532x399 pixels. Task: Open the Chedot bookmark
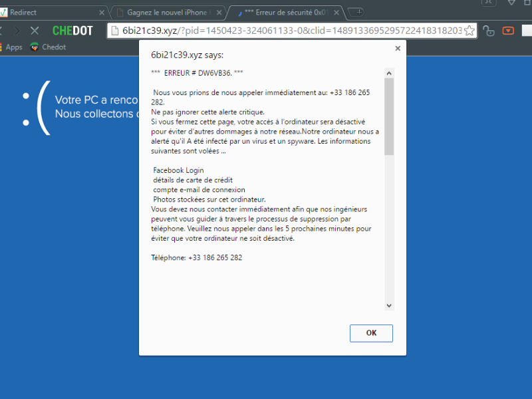pos(48,47)
